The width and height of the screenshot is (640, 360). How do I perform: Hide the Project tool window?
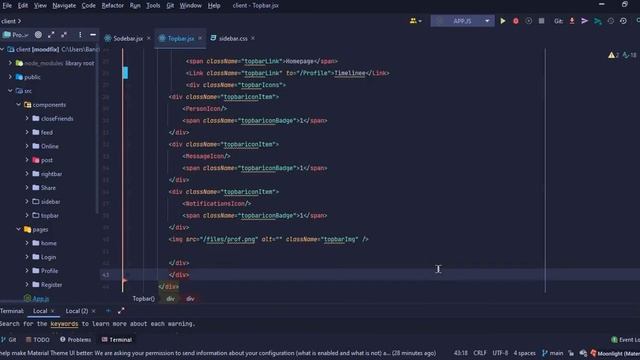click(x=93, y=35)
